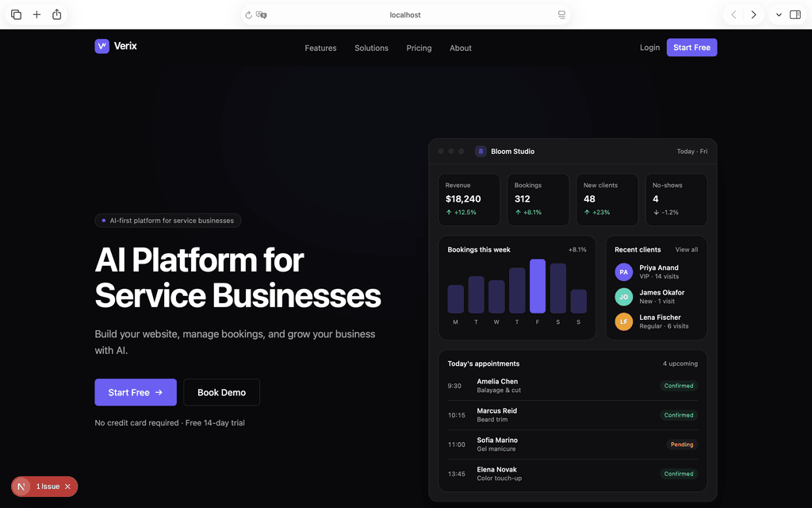Open the Pricing nav item
Viewport: 812px width, 508px height.
pos(419,48)
